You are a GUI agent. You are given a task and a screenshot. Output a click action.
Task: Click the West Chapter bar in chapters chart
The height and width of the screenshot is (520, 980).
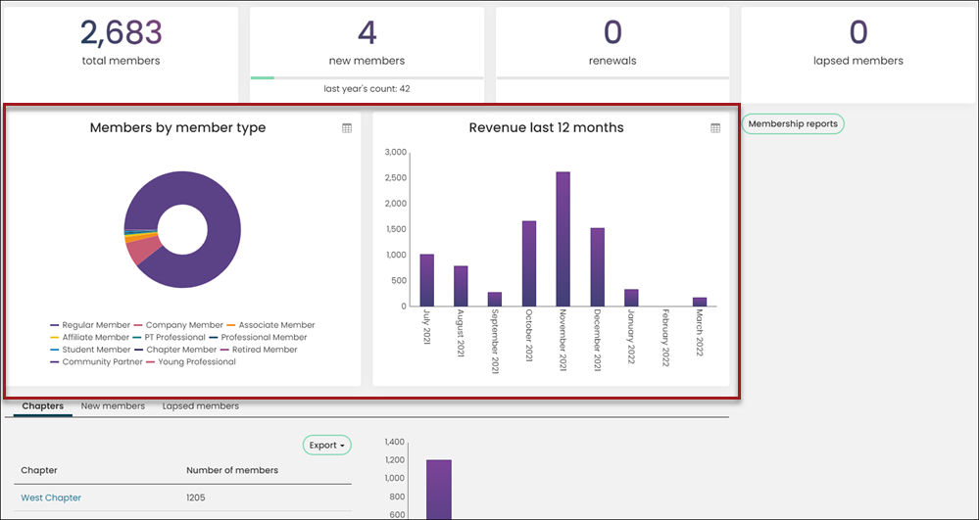coord(439,490)
